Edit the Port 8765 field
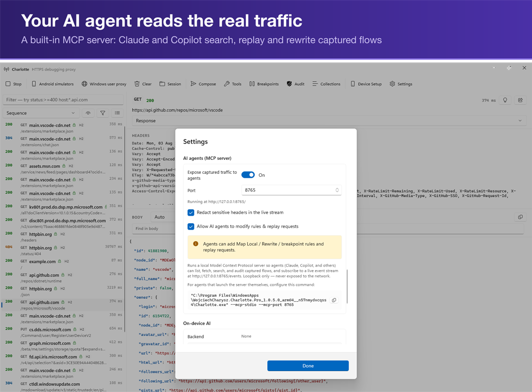 coord(291,190)
